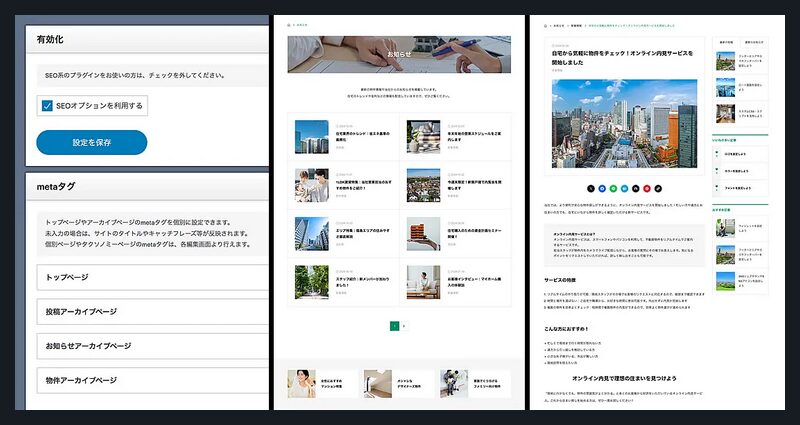Open the first news article thumbnail with skyscrapers
The image size is (800, 425).
click(x=311, y=137)
